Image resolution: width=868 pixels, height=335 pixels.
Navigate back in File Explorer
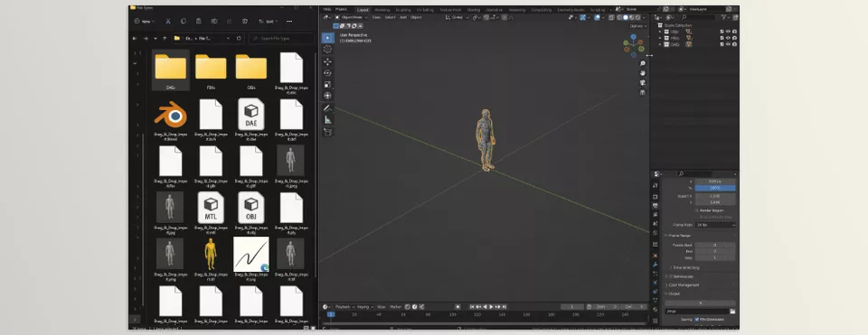(135, 38)
